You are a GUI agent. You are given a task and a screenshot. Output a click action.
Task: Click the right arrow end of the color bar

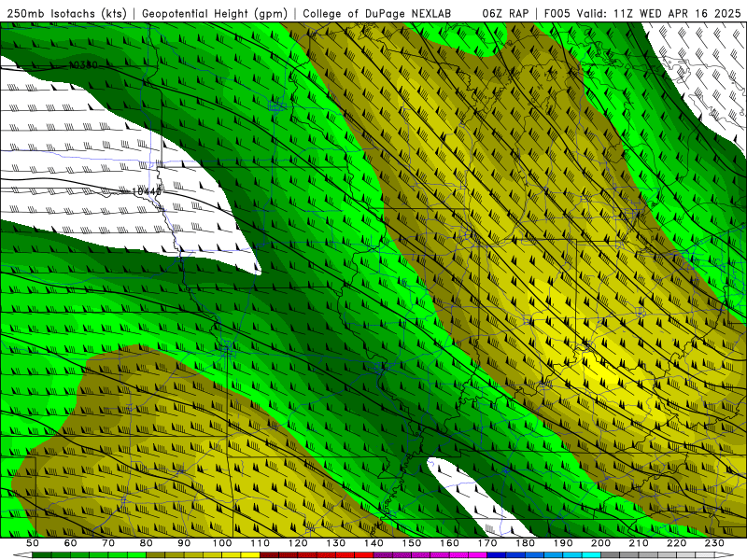click(x=725, y=555)
